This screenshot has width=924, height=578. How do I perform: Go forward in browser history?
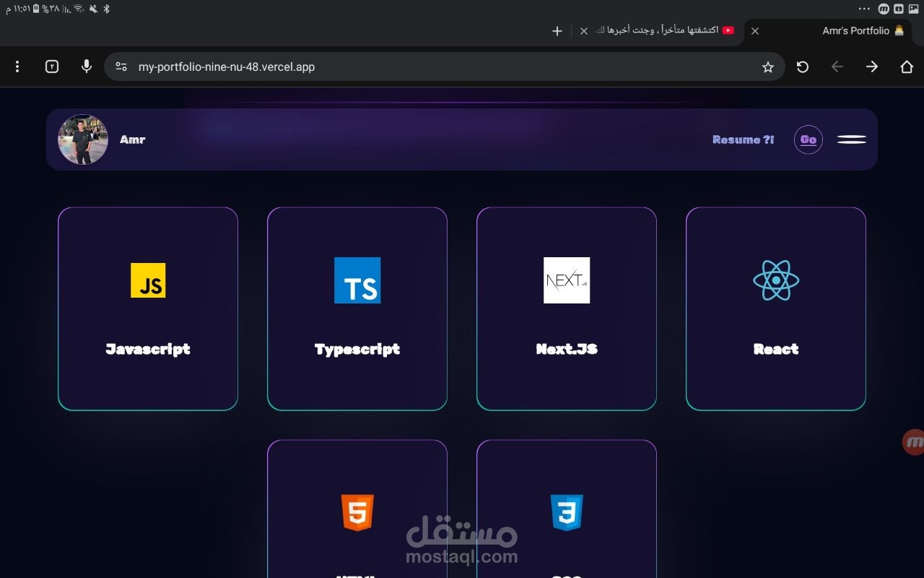pyautogui.click(x=872, y=66)
